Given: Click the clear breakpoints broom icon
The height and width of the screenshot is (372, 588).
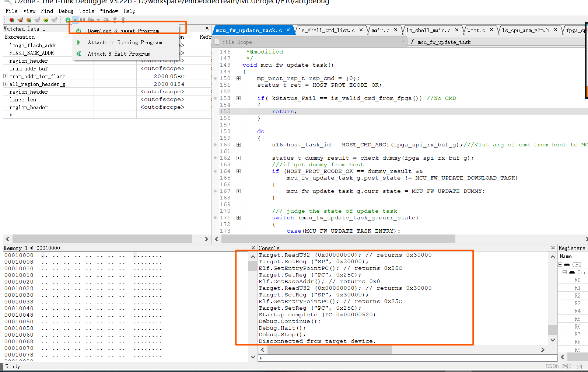Looking at the screenshot, I should point(20,20).
